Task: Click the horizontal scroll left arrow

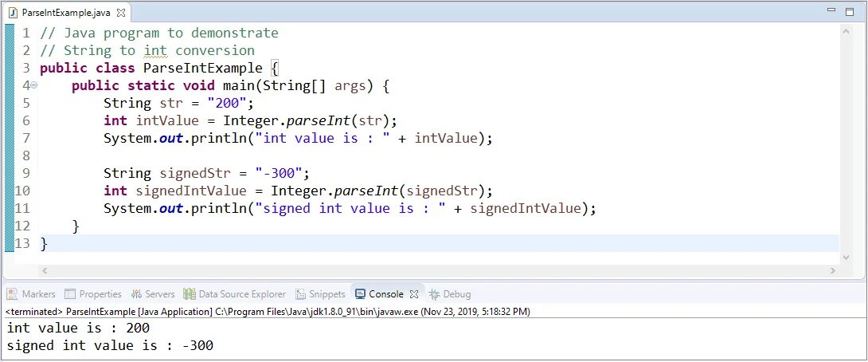Action: [x=45, y=270]
